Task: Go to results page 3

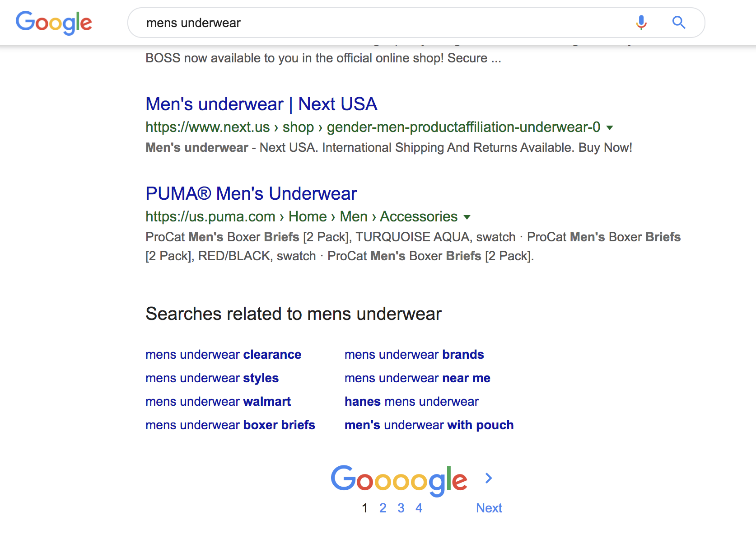Action: (x=401, y=508)
